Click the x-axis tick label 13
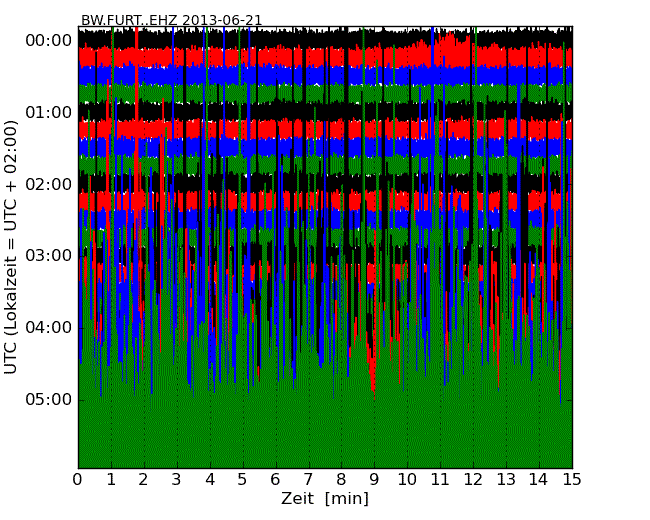650x520 pixels. tap(506, 480)
